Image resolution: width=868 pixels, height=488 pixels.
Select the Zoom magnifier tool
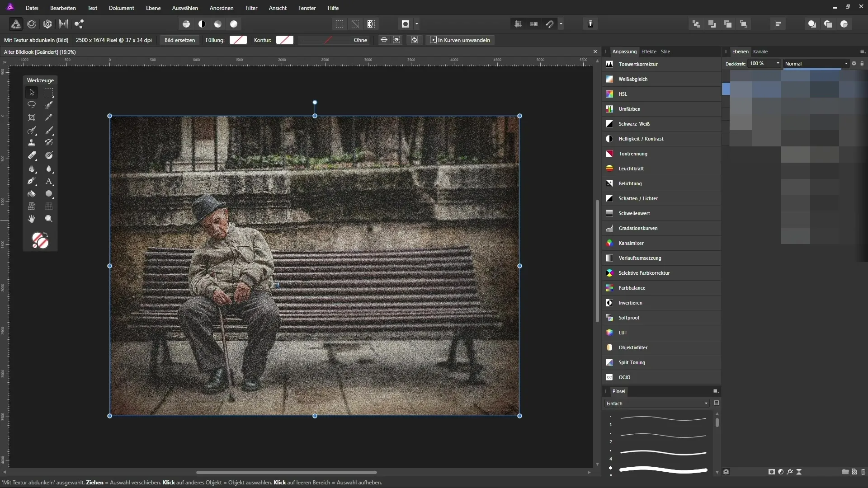coord(49,219)
